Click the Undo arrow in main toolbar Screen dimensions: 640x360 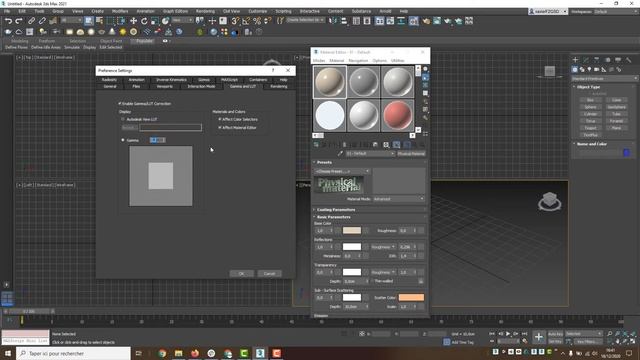pos(8,21)
